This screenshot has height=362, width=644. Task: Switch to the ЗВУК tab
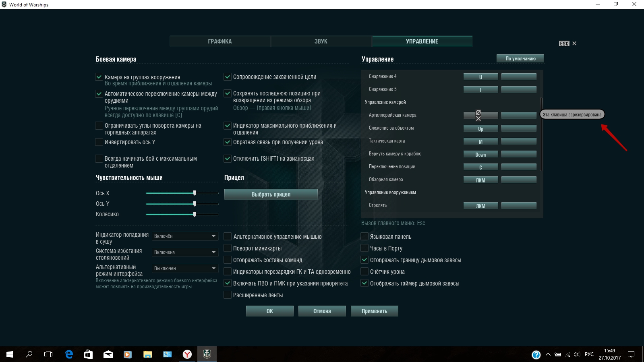pos(321,41)
